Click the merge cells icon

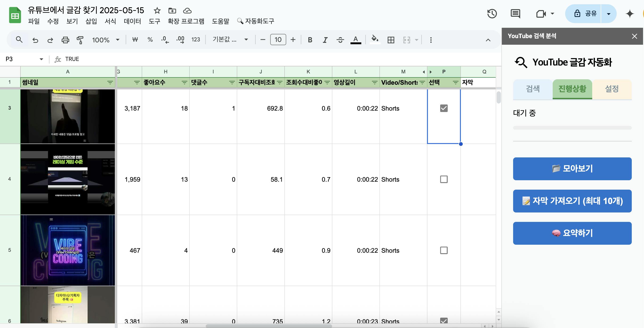click(x=407, y=40)
